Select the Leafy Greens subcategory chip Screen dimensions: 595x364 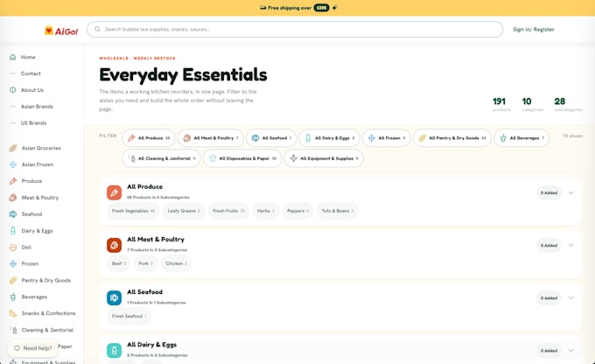[184, 211]
